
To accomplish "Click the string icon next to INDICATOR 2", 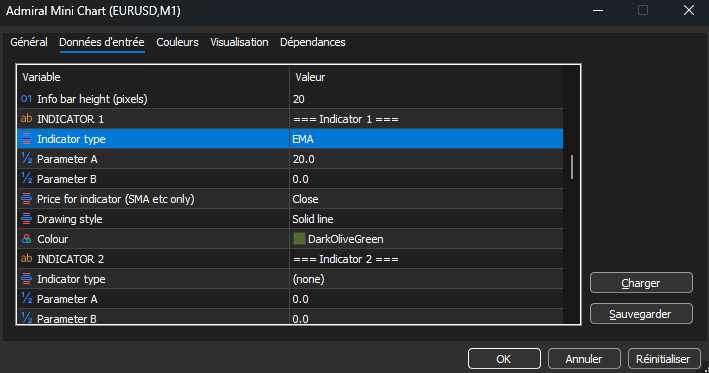I will pyautogui.click(x=27, y=259).
